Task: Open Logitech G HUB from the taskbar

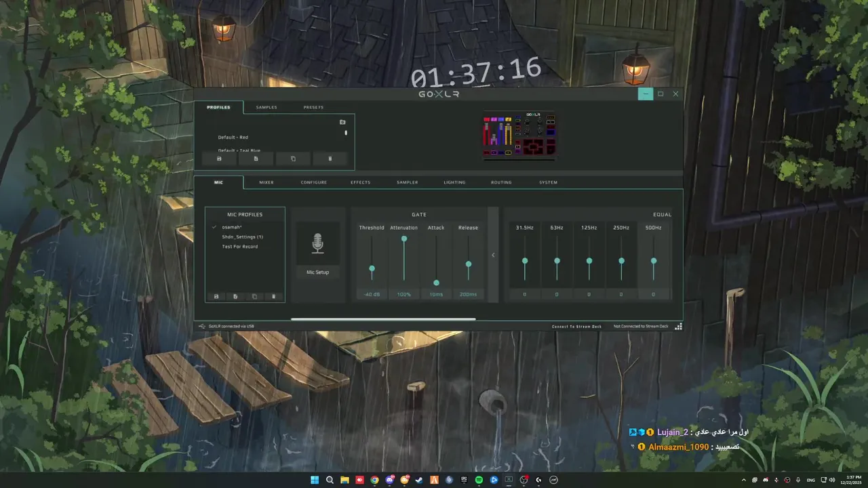Action: coord(538,480)
